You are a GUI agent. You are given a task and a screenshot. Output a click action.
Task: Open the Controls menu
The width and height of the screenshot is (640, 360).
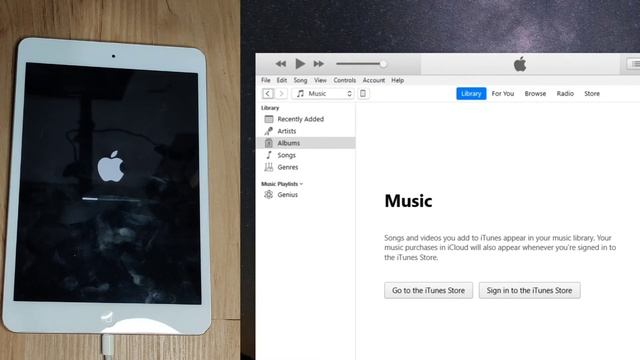(344, 80)
